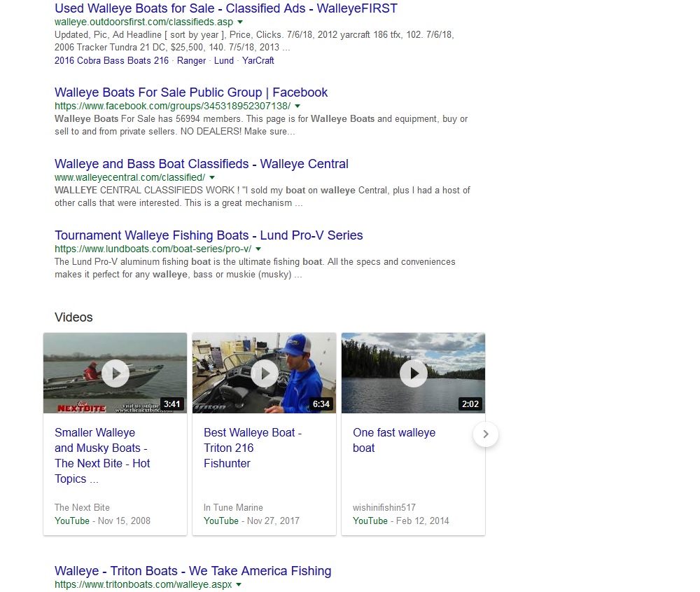Expand dropdown arrow next to tritonboats.com URL
Viewport: 700px width, 592px height.
[239, 584]
